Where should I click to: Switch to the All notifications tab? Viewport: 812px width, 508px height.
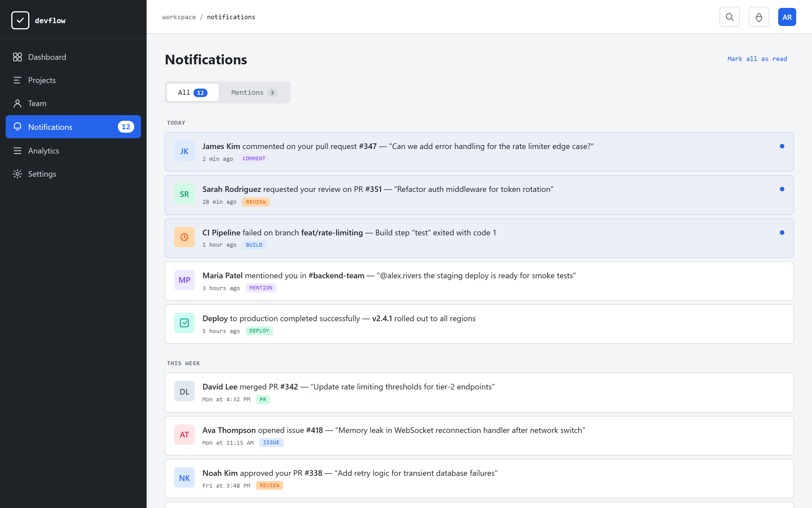point(193,92)
